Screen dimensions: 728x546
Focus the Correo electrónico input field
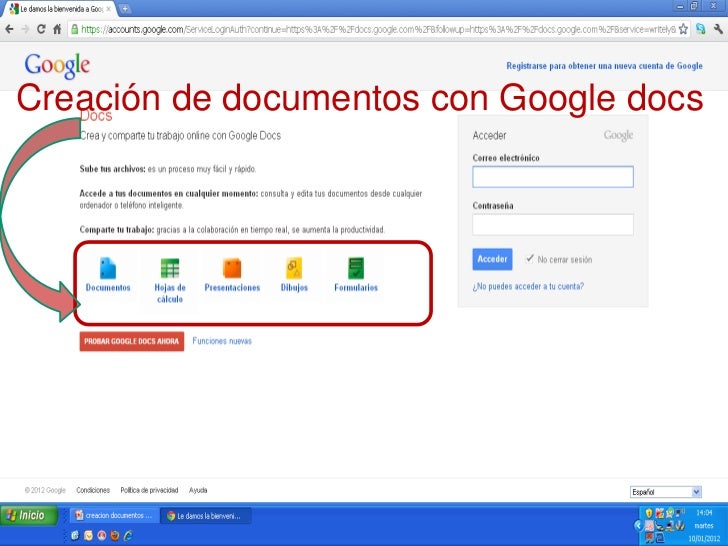552,177
